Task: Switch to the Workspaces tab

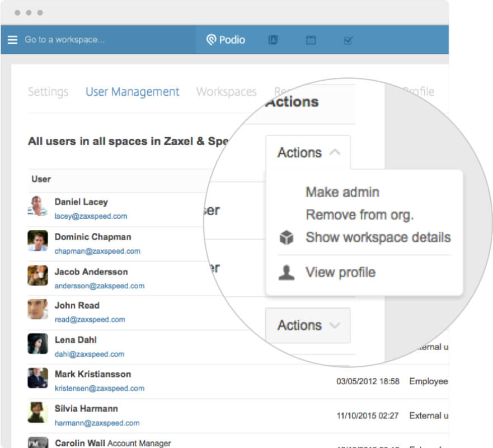Action: pos(227,91)
